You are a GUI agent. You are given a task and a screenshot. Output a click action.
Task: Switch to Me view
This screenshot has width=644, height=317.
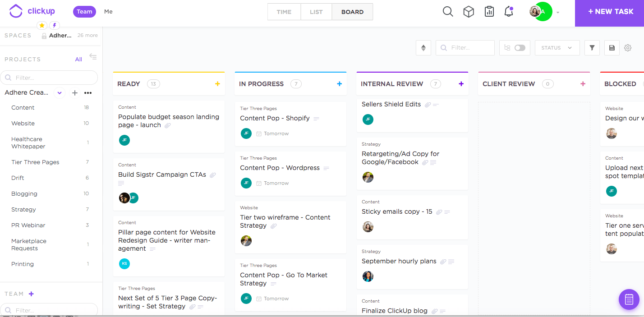tap(108, 12)
